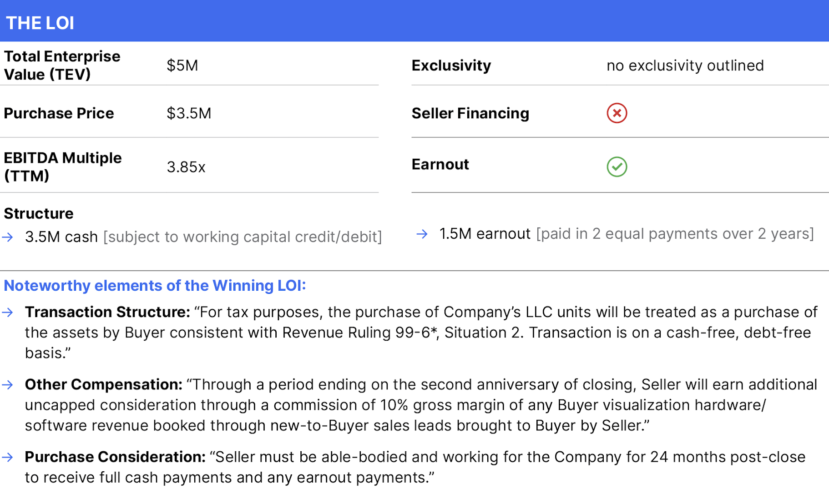829x504 pixels.
Task: Select the Purchase Price label
Action: (59, 113)
